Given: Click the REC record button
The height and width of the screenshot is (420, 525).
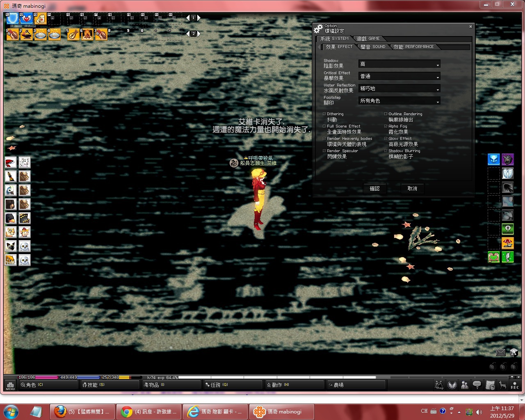Looking at the screenshot, I should 514,385.
